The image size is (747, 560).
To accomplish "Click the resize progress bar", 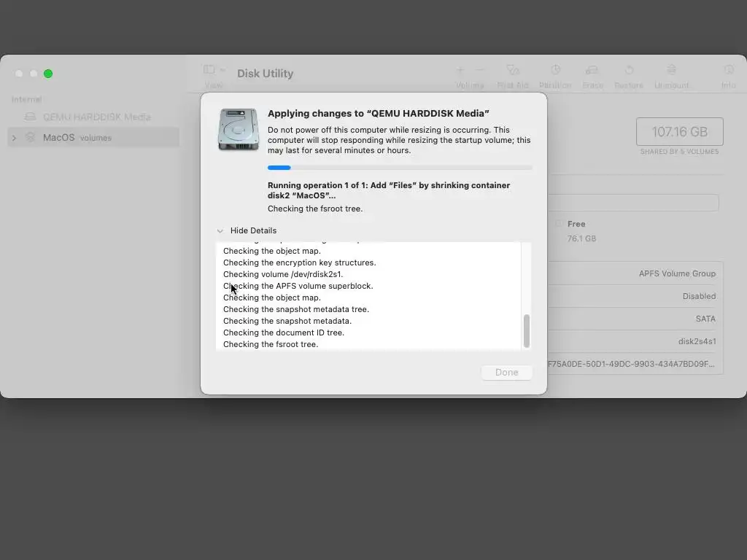I will click(400, 168).
